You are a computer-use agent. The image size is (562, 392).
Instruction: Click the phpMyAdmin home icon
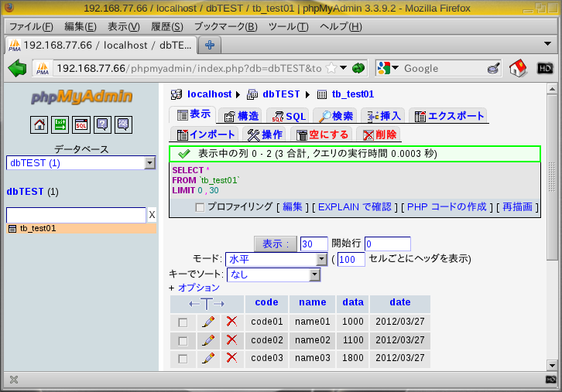[x=39, y=125]
